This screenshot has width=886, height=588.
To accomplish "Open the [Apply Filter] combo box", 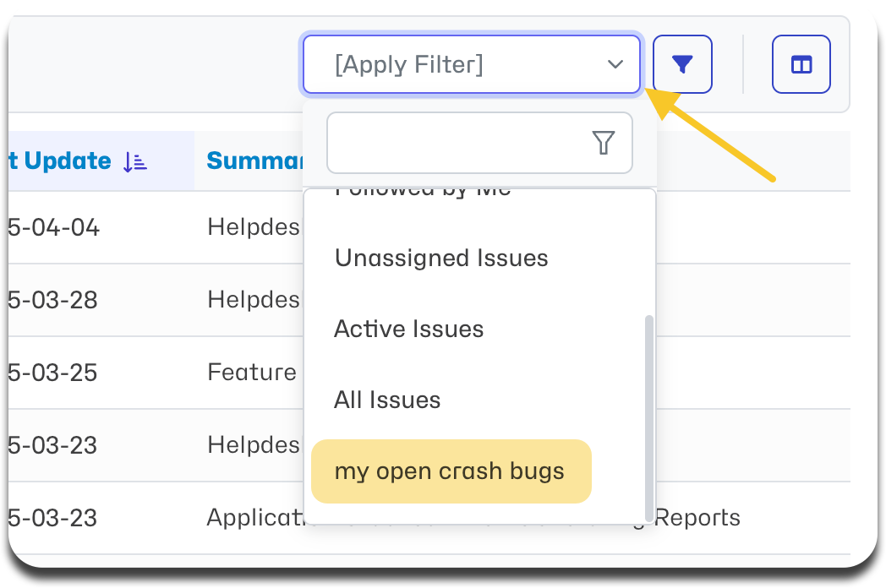I will pyautogui.click(x=472, y=64).
